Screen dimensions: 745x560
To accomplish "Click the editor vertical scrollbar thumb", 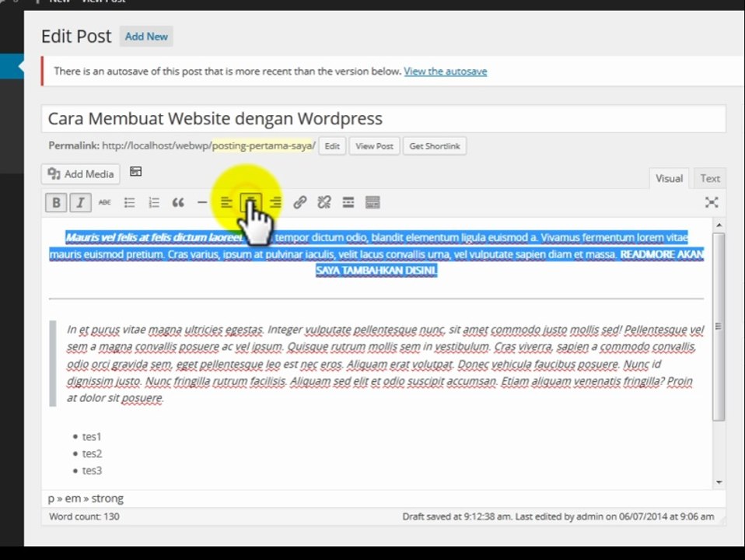I will (x=719, y=326).
